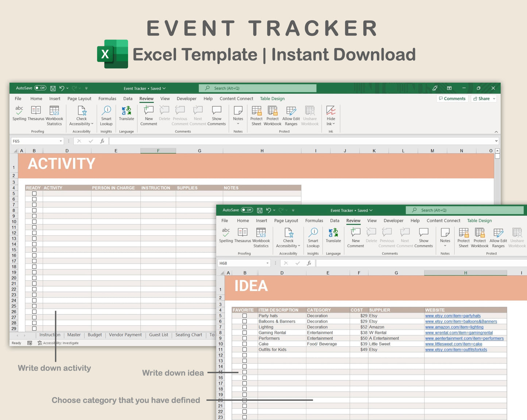Switch to the Formulas ribbon tab
This screenshot has width=527, height=420.
tap(107, 98)
